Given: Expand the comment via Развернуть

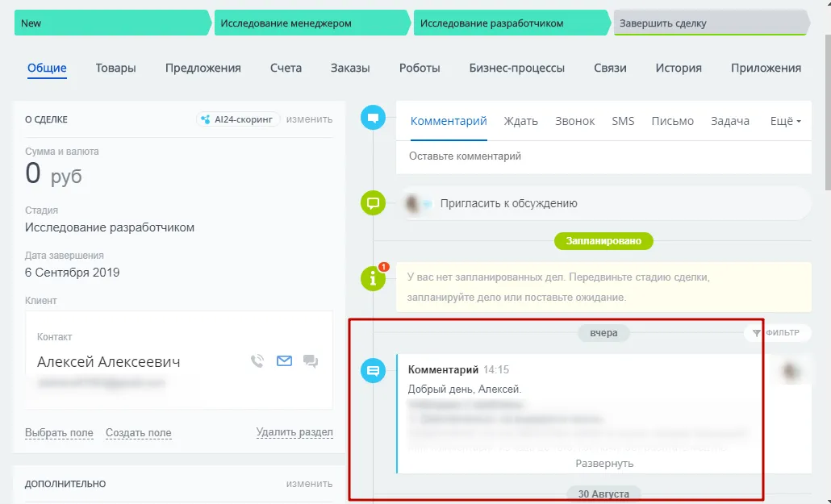Looking at the screenshot, I should pos(606,462).
